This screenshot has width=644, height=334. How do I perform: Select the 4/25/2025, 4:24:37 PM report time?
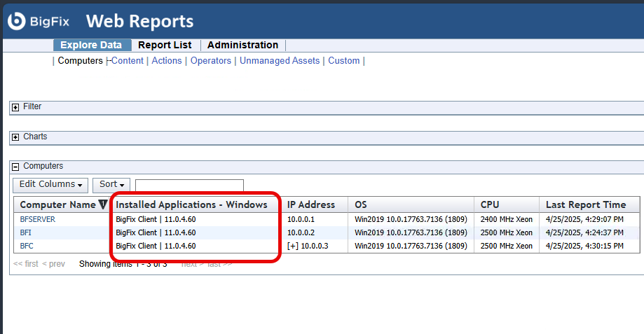point(584,232)
